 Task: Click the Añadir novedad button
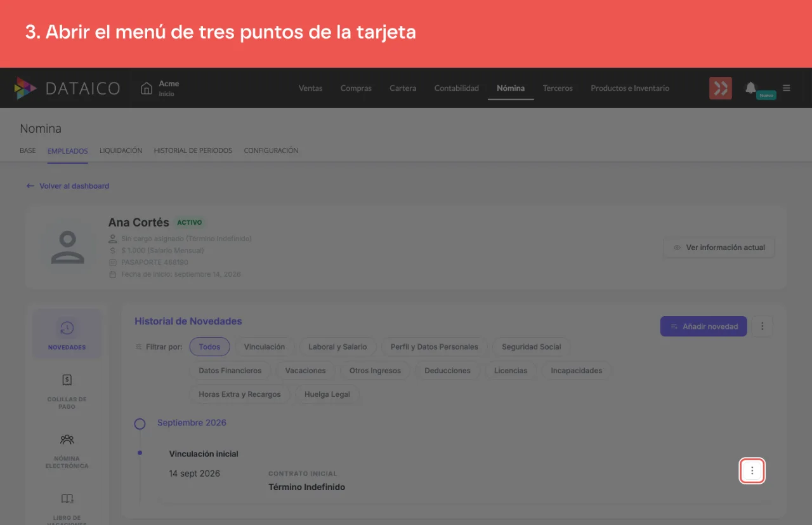(704, 326)
